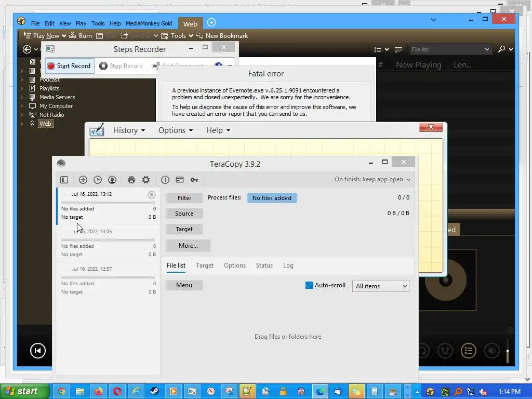Toggle the Auto-scroll checkbox
Viewport: 532px width, 399px height.
tap(309, 285)
